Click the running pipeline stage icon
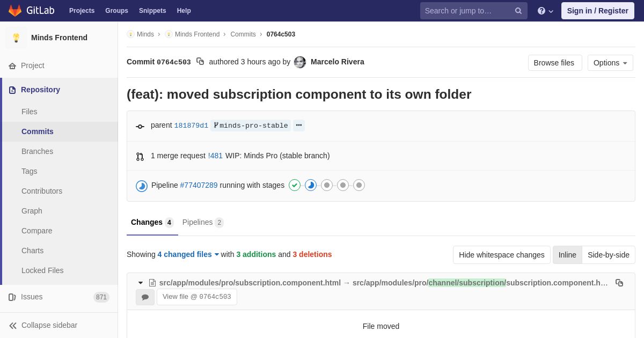The width and height of the screenshot is (644, 338). tap(311, 185)
